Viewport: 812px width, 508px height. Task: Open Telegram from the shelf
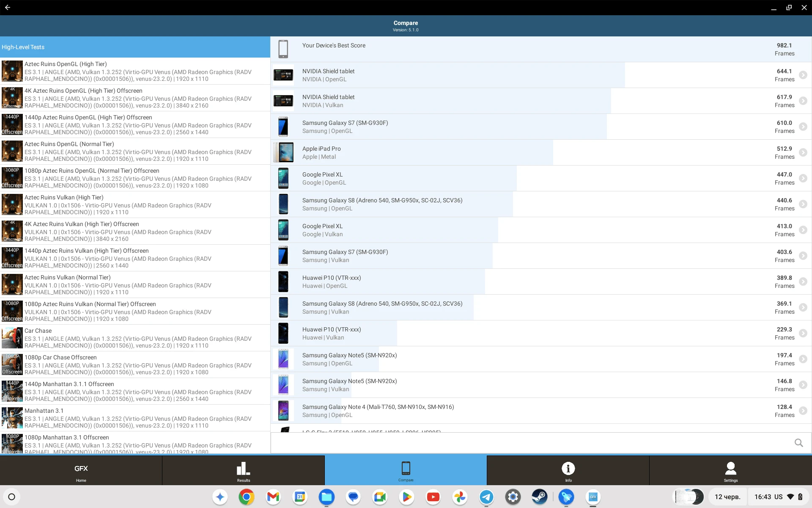486,497
